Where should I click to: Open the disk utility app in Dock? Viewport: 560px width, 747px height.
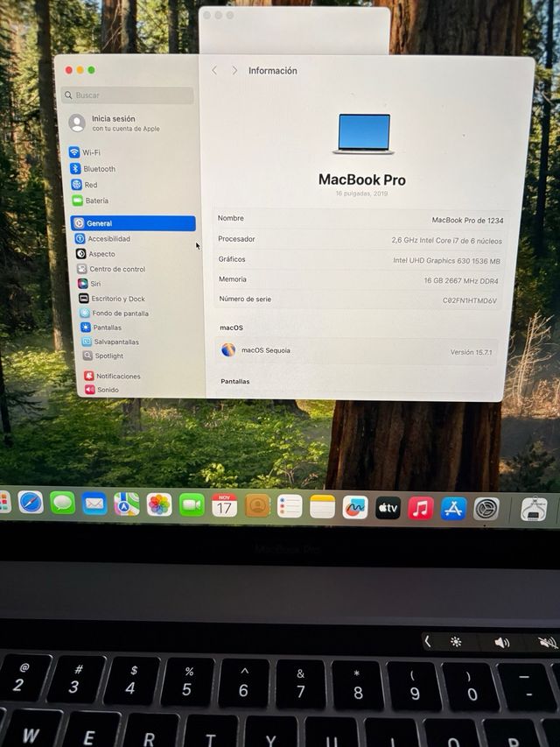[x=534, y=510]
